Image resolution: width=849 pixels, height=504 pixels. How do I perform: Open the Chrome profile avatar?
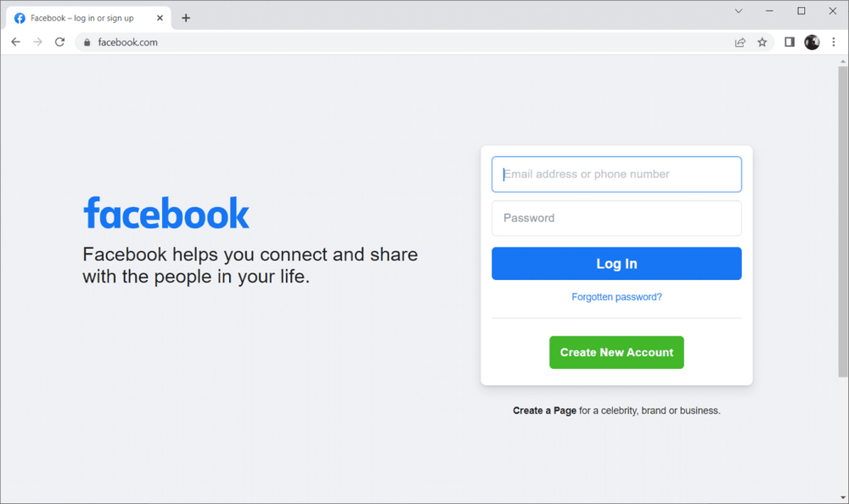(812, 42)
